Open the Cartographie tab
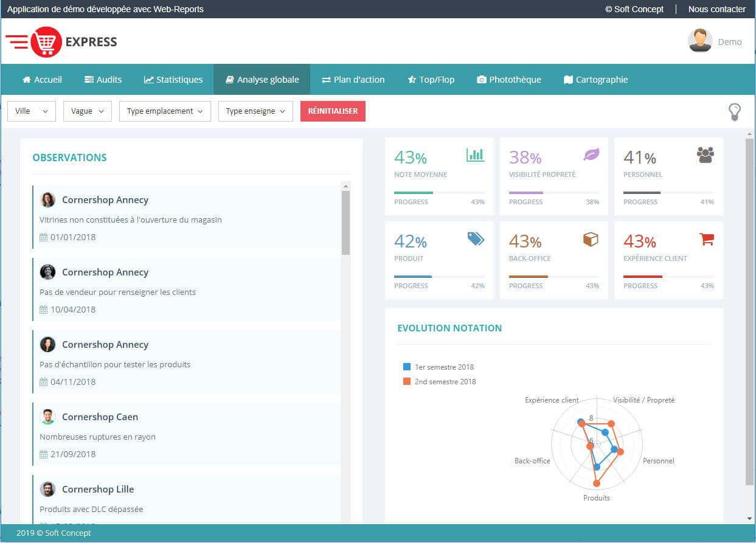This screenshot has width=756, height=543. (x=595, y=80)
